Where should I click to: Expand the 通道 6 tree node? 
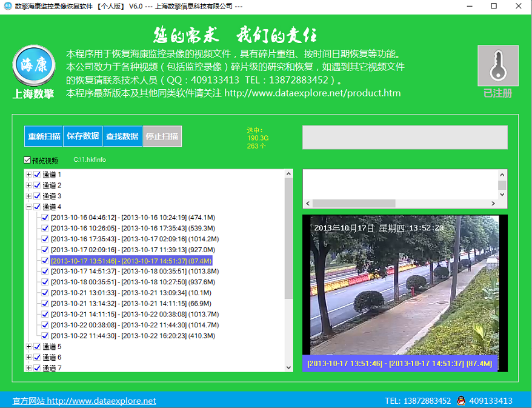29,358
